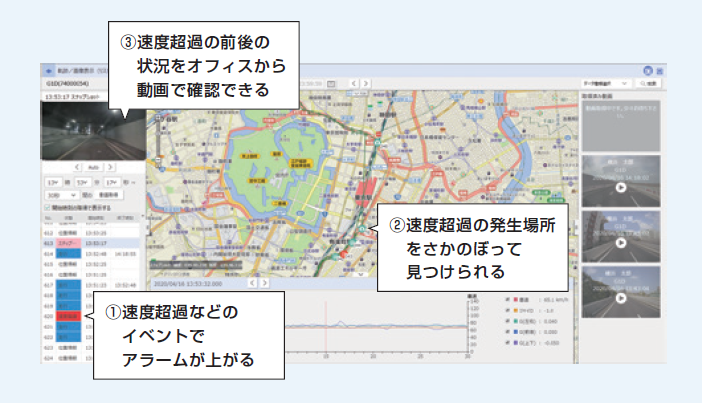This screenshot has width=702, height=403.
Task: Step map time forward with the right arrow
Action: tap(265, 283)
